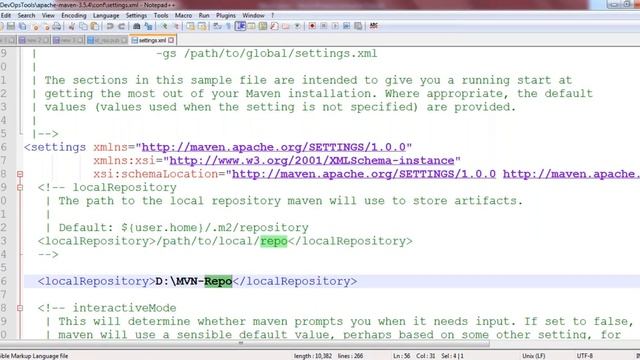The height and width of the screenshot is (360, 640).
Task: Click the Undo arrow icon
Action: pos(110,26)
